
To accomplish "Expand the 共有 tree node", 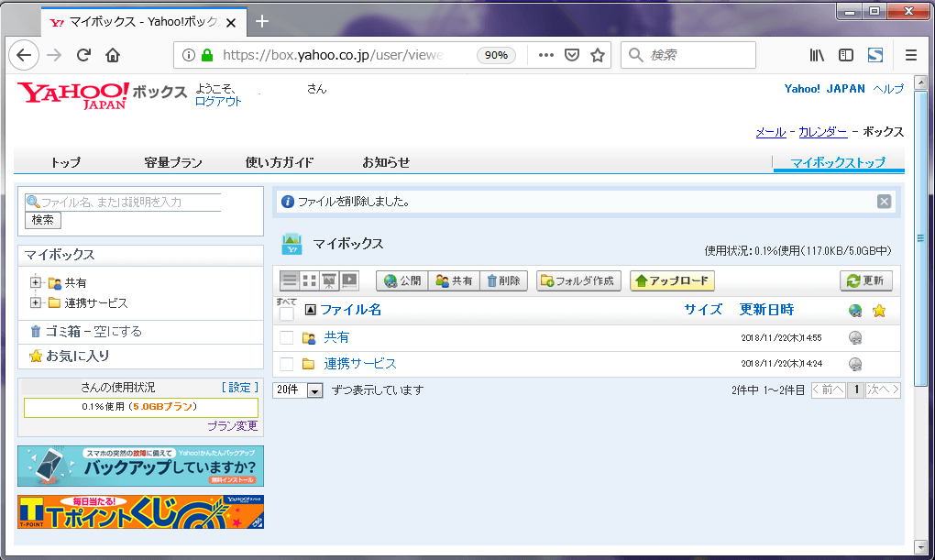I will (35, 282).
